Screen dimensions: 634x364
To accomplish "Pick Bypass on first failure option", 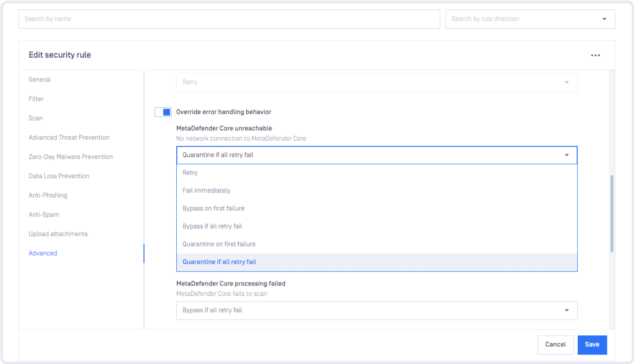I will pyautogui.click(x=377, y=208).
